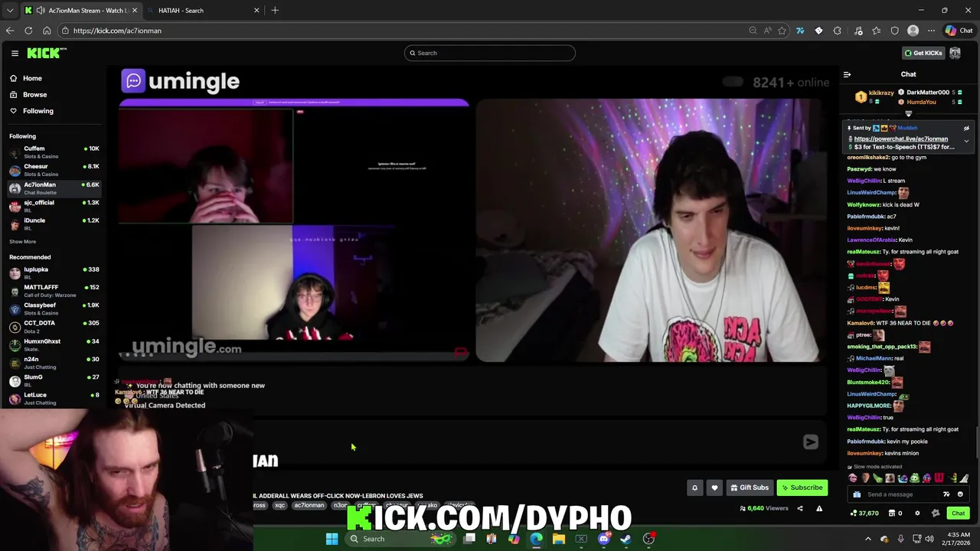The height and width of the screenshot is (551, 980).
Task: Click the Windows Start button
Action: coord(332,539)
